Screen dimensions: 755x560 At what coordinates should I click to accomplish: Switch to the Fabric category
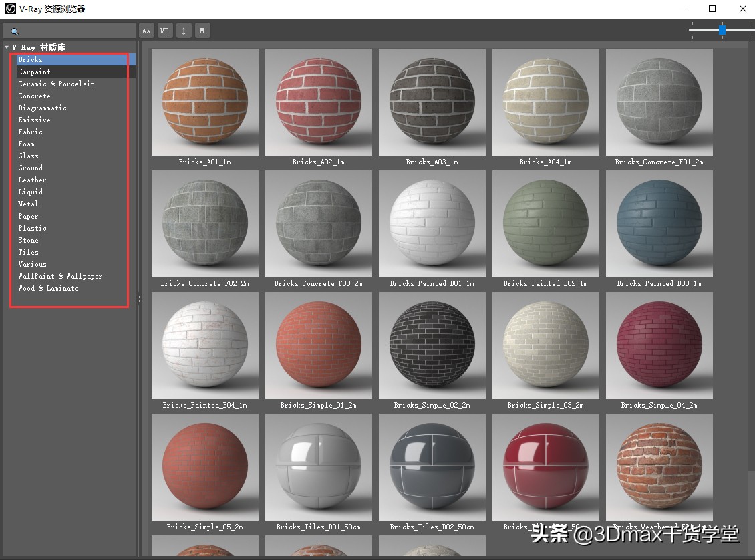click(x=30, y=132)
